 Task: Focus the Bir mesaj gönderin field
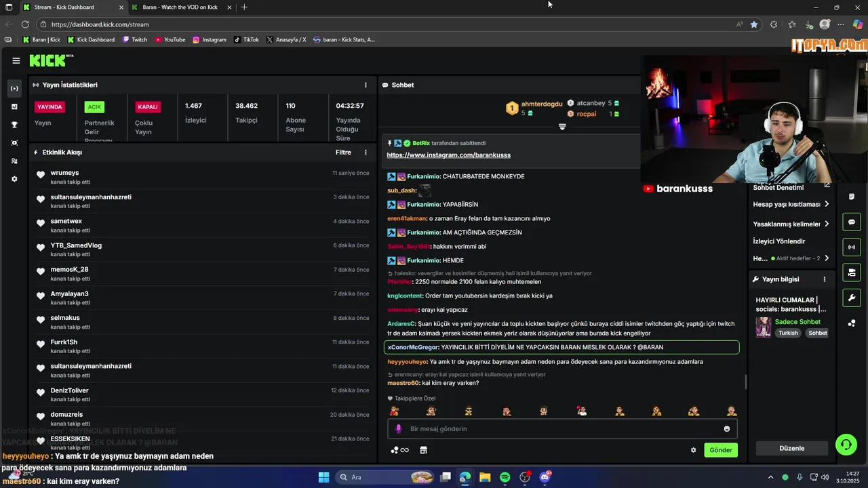[562, 429]
